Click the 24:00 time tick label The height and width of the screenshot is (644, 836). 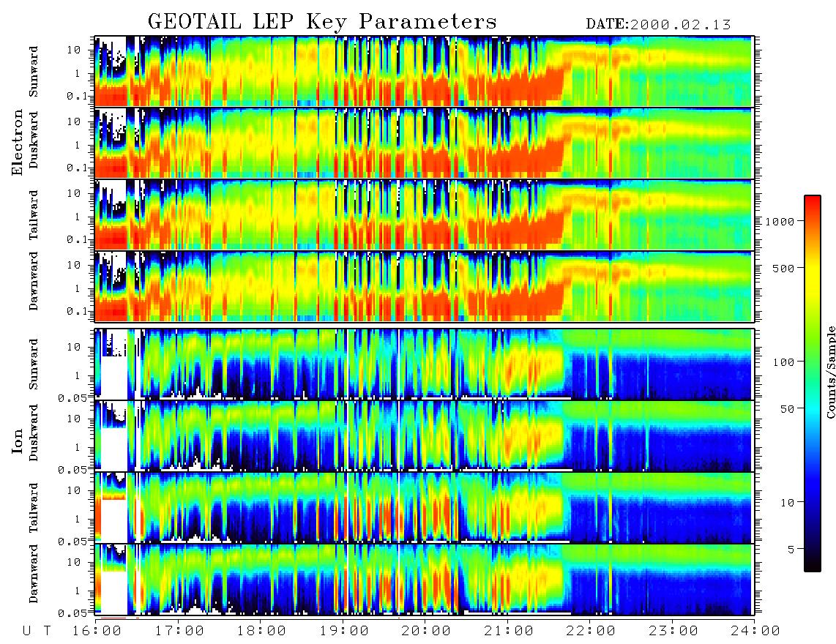755,632
